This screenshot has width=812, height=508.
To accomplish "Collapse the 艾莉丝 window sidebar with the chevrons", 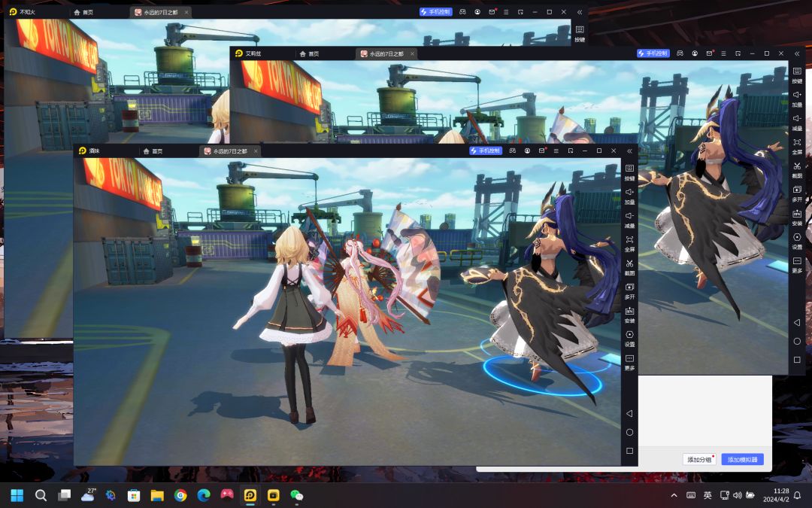I will 797,53.
